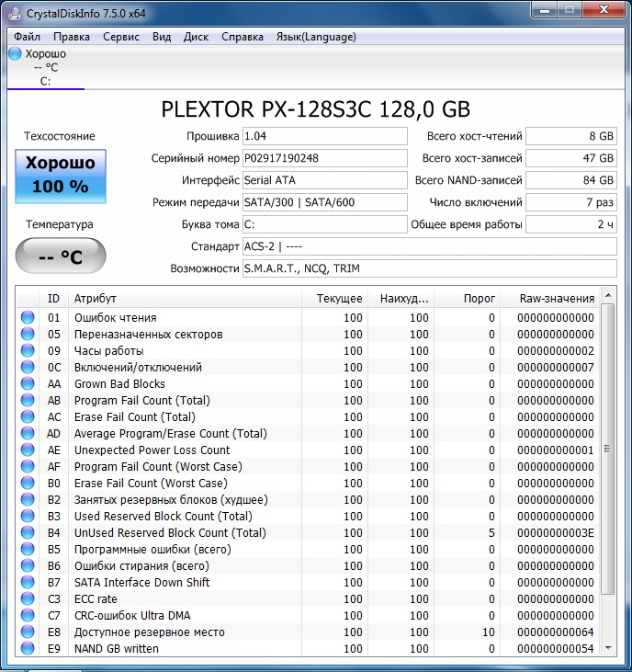Click the serial number field P02917190248
Image resolution: width=632 pixels, height=672 pixels.
[x=324, y=158]
